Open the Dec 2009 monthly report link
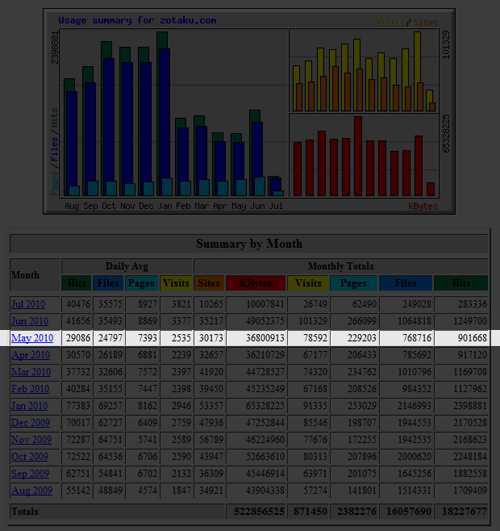 (31, 422)
